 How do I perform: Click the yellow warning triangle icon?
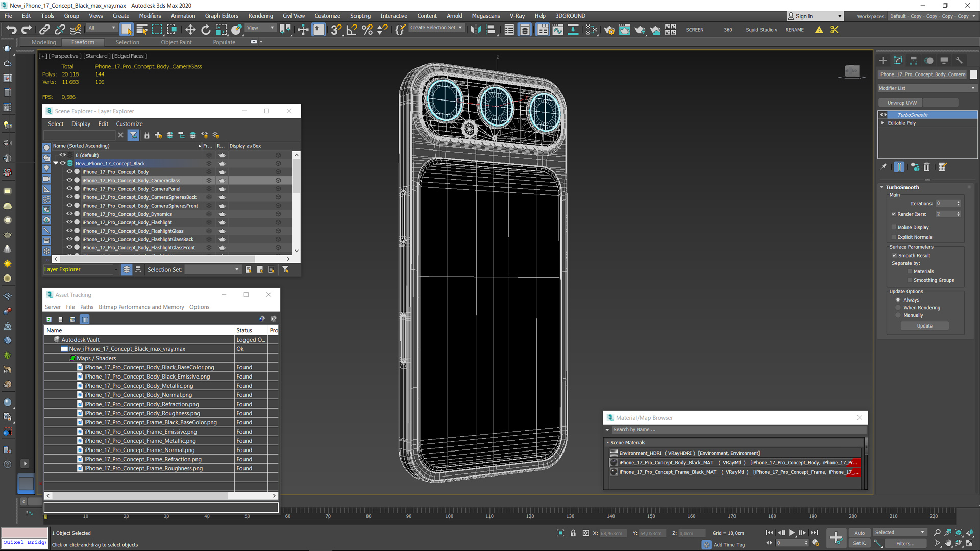click(819, 30)
